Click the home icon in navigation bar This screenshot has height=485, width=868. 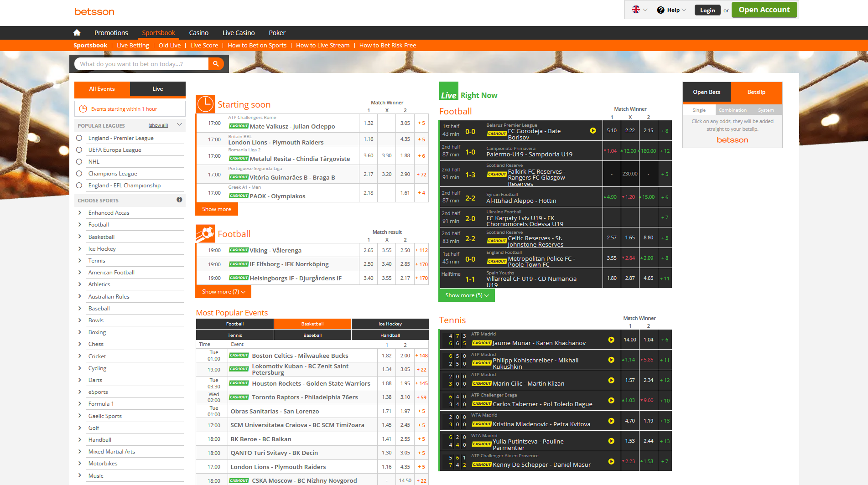click(77, 33)
